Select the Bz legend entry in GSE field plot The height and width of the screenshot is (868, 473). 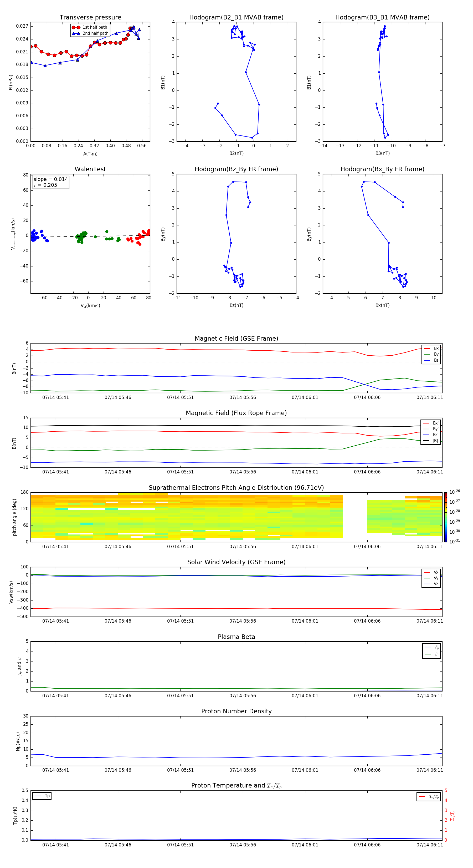(431, 360)
